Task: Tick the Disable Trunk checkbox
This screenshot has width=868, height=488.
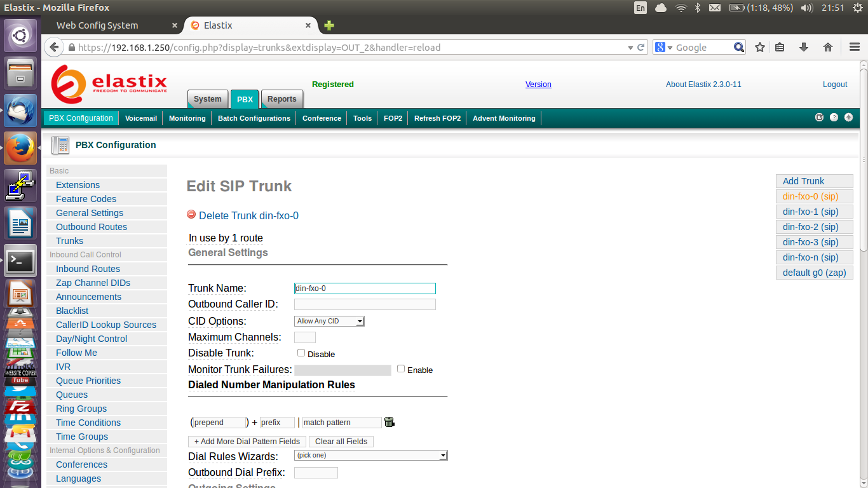Action: (x=301, y=353)
